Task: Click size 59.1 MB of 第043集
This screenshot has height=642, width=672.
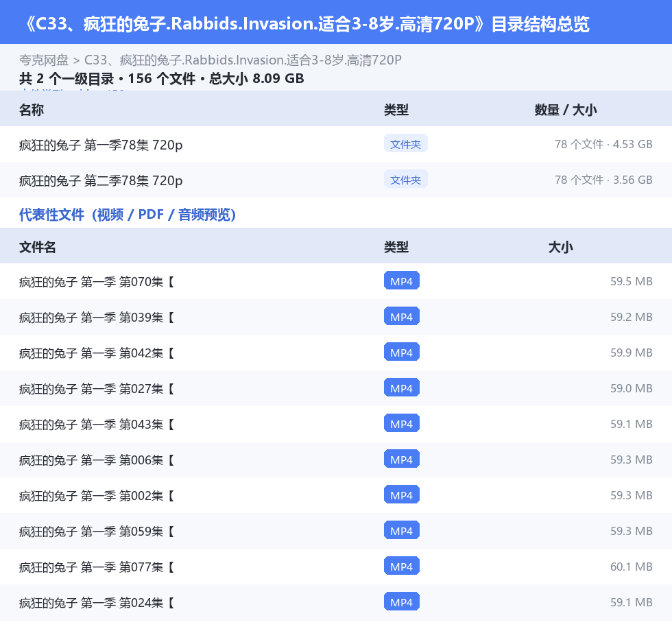Action: tap(632, 424)
